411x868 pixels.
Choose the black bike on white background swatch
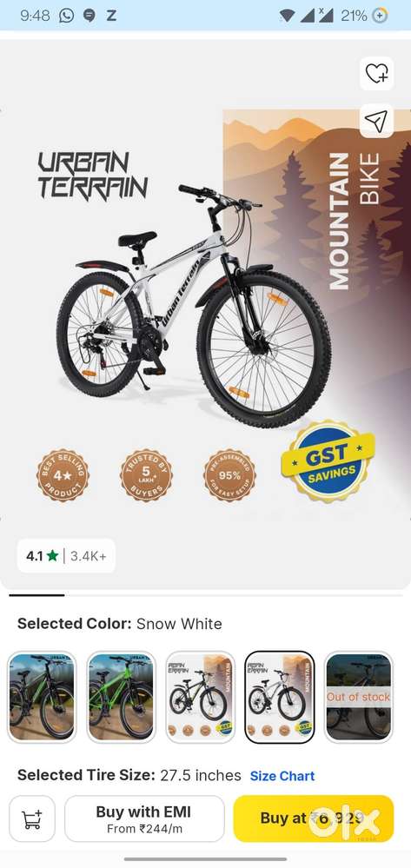[x=201, y=697]
